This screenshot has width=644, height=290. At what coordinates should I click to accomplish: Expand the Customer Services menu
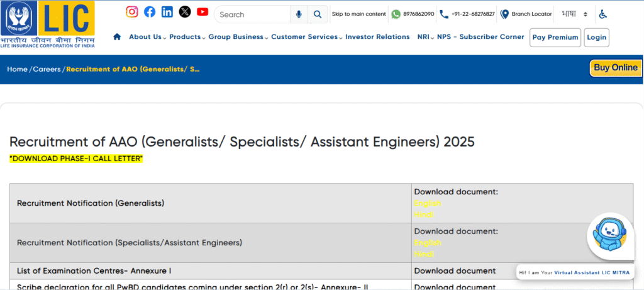click(x=306, y=37)
